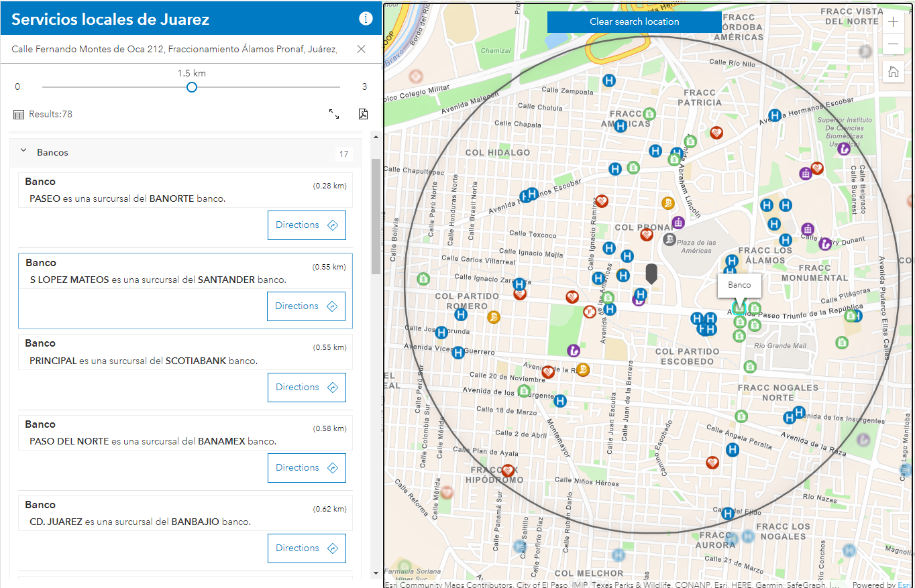Click Clear search location
The height and width of the screenshot is (588, 915).
(634, 21)
